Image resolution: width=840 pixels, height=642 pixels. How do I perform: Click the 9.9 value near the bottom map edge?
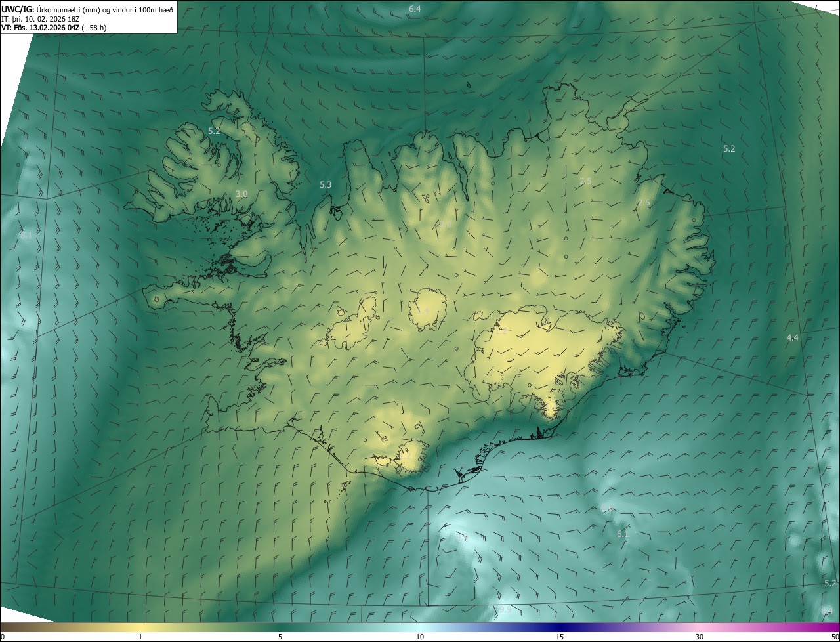[505, 610]
